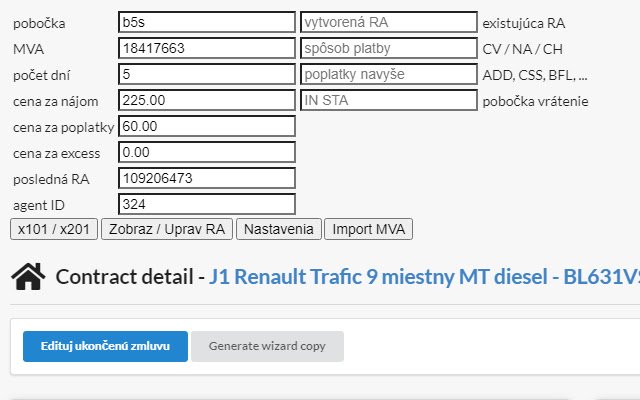Open the J1 Renault Trafic vehicle link
The height and width of the screenshot is (400, 640).
coord(424,277)
